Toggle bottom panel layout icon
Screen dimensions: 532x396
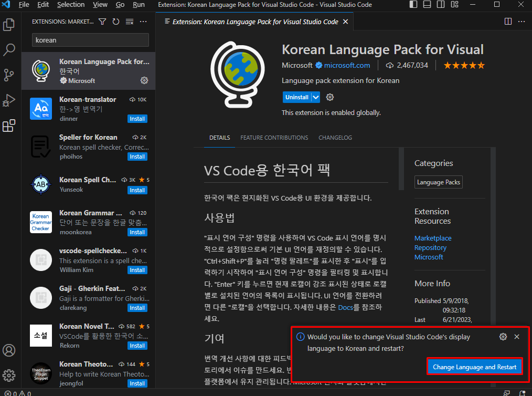pyautogui.click(x=427, y=4)
